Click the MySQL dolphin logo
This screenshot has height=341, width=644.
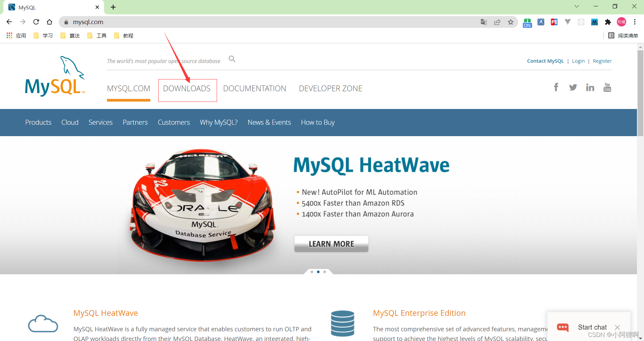pyautogui.click(x=55, y=76)
